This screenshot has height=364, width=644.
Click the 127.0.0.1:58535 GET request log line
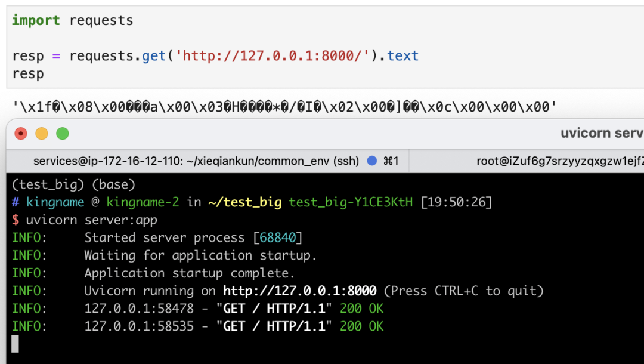pos(234,326)
